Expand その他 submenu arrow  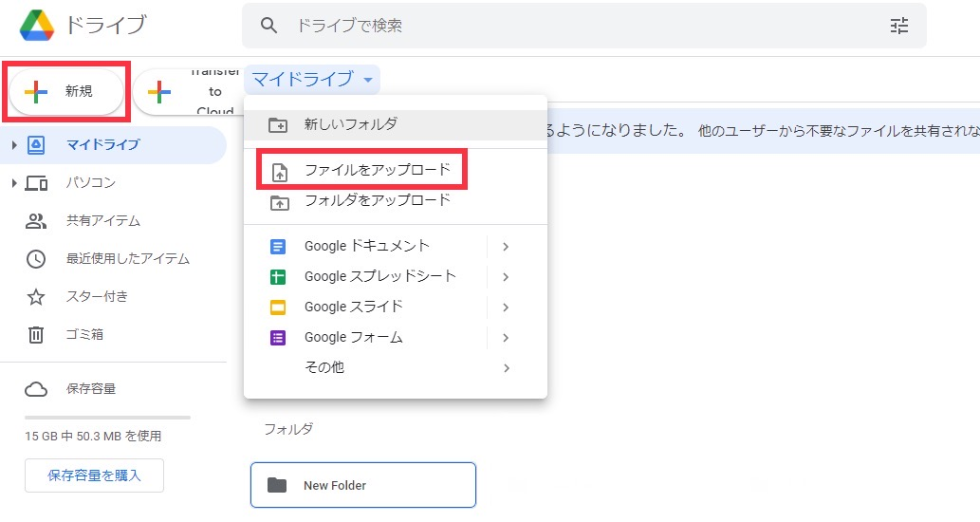(506, 368)
